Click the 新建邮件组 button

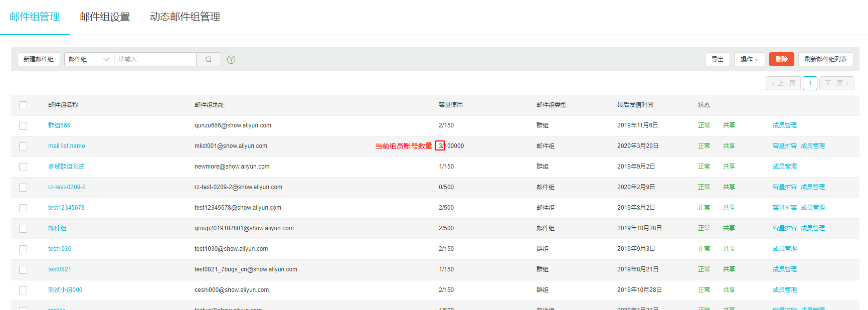[39, 59]
